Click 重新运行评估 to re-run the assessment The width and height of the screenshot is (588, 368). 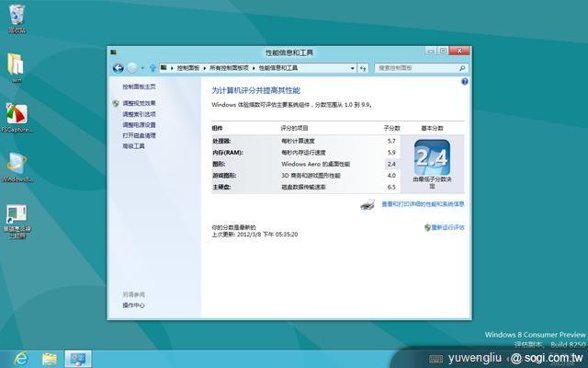point(447,227)
